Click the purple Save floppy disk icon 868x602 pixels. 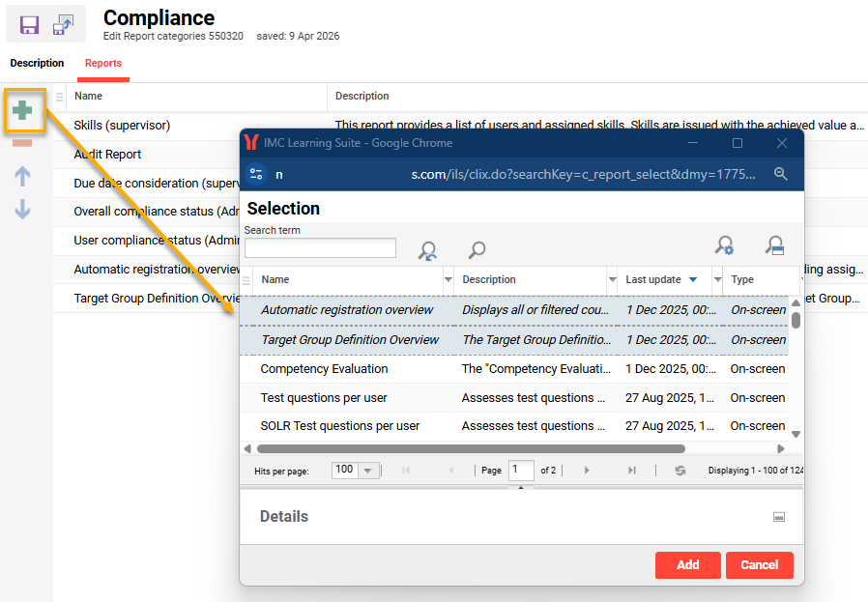click(29, 25)
